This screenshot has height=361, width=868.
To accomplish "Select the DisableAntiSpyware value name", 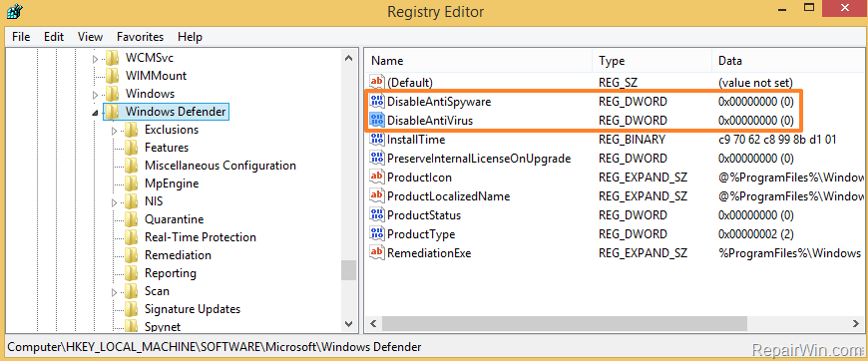I will coord(439,102).
